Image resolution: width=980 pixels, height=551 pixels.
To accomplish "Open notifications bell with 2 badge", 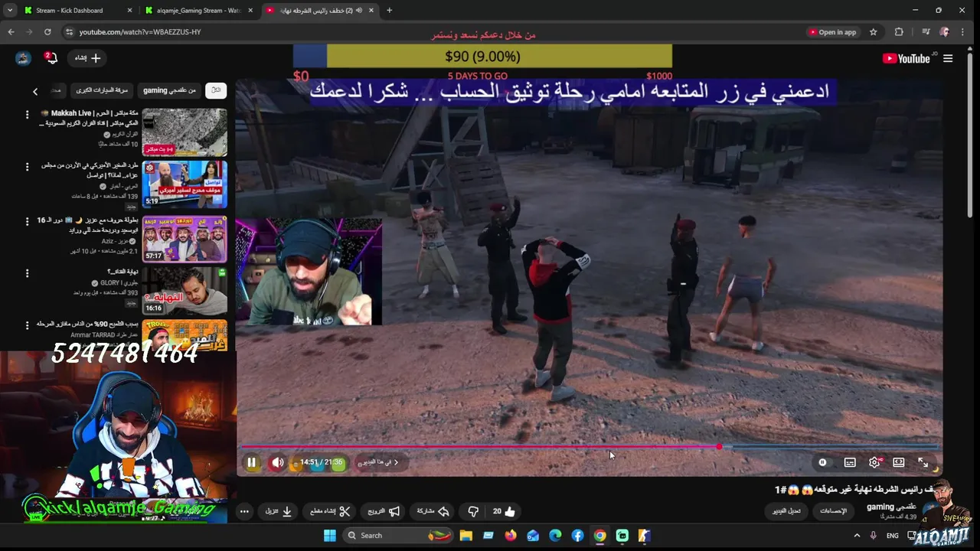I will click(x=51, y=58).
